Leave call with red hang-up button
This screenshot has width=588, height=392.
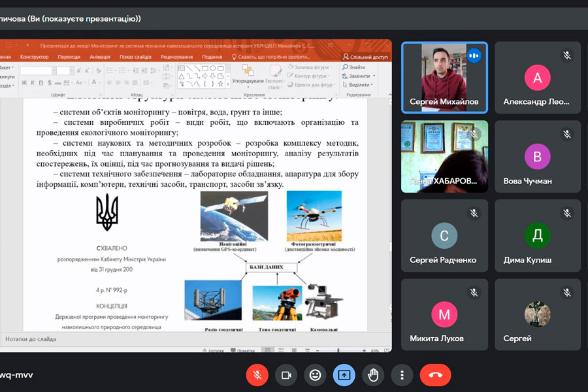coord(435,375)
